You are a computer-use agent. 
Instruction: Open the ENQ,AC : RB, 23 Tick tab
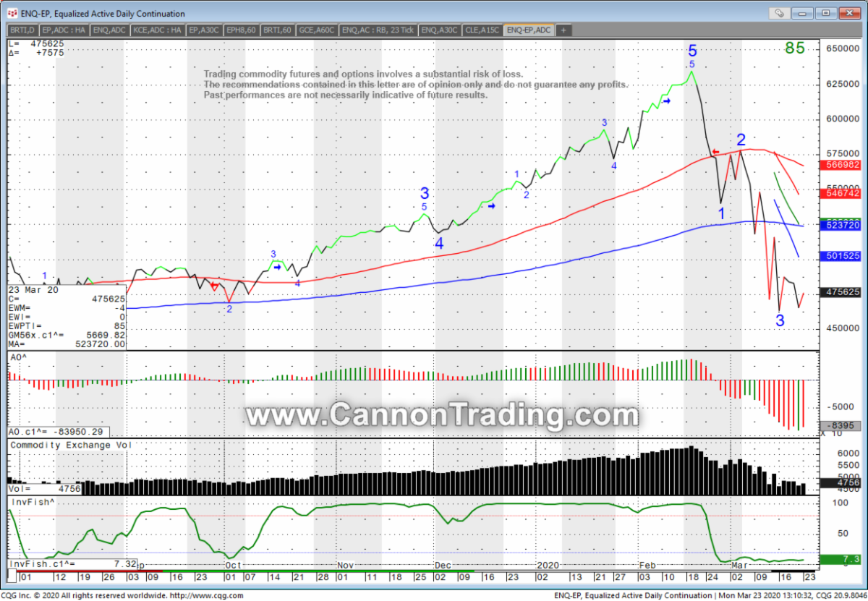378,30
